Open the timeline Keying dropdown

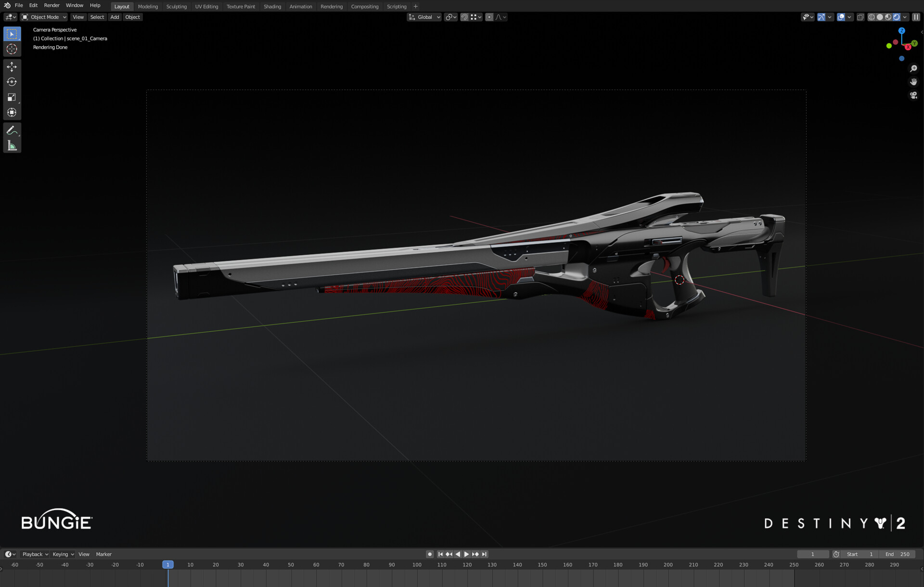[x=63, y=554]
